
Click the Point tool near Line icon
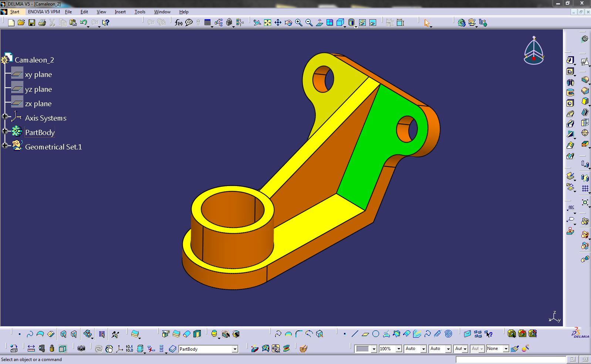click(344, 334)
